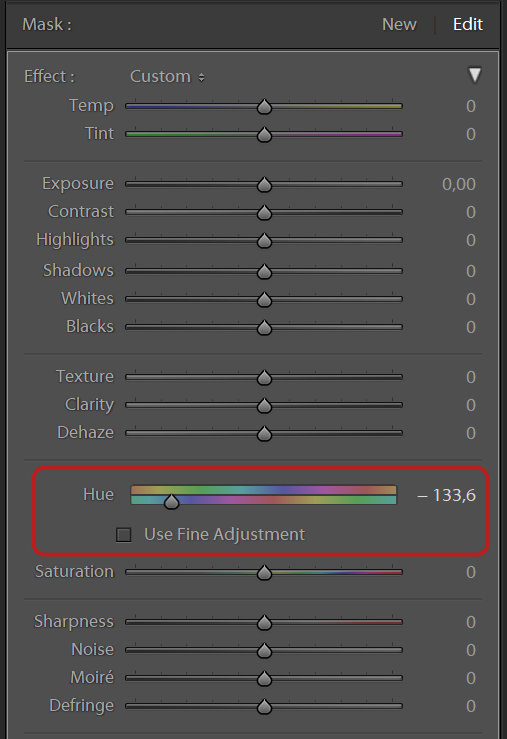The width and height of the screenshot is (507, 739).
Task: Click the Temp slider thumb
Action: (264, 107)
